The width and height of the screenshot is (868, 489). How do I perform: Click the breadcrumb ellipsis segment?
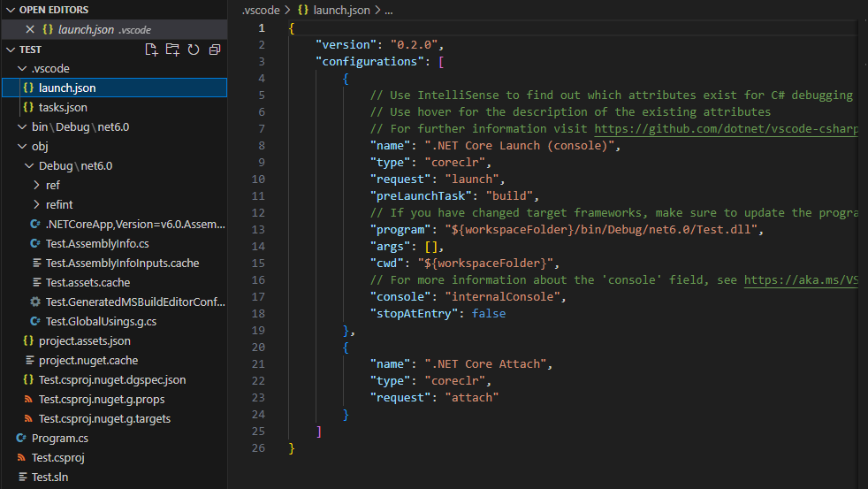tap(389, 10)
